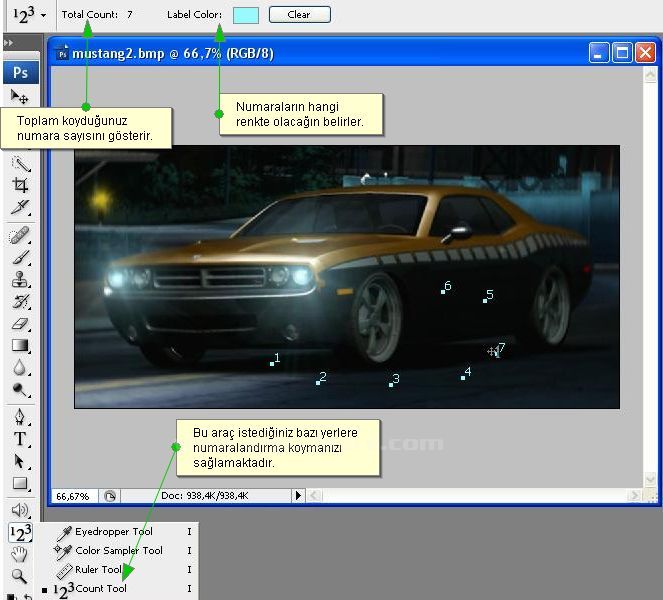
Task: Click the Ps logo atop the toolbar
Action: (21, 72)
